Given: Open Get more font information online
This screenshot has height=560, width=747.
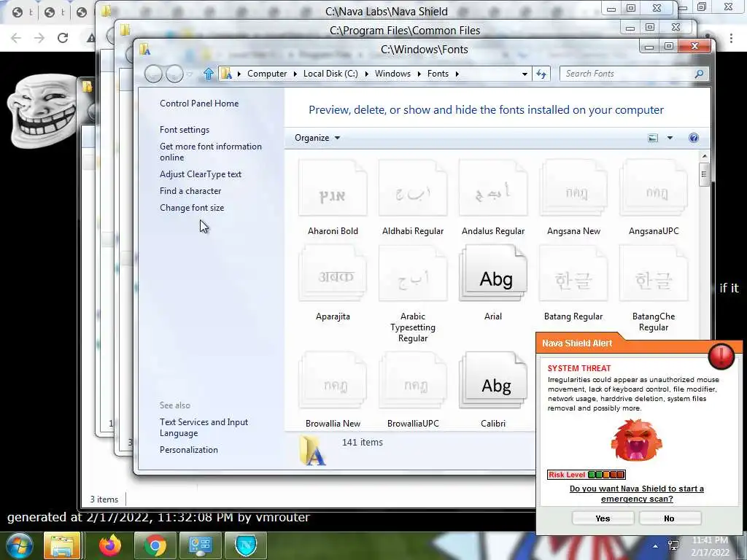Looking at the screenshot, I should (x=211, y=152).
